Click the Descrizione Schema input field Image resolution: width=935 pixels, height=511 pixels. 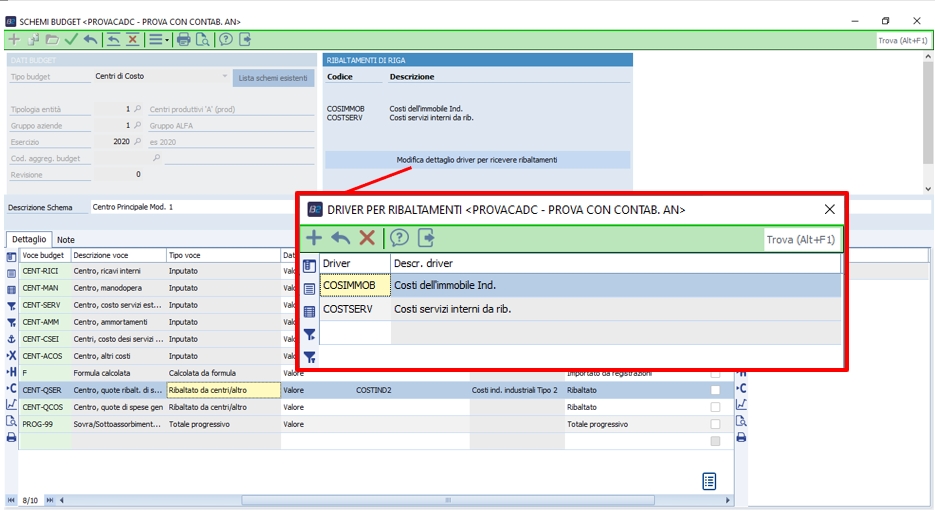pos(192,207)
